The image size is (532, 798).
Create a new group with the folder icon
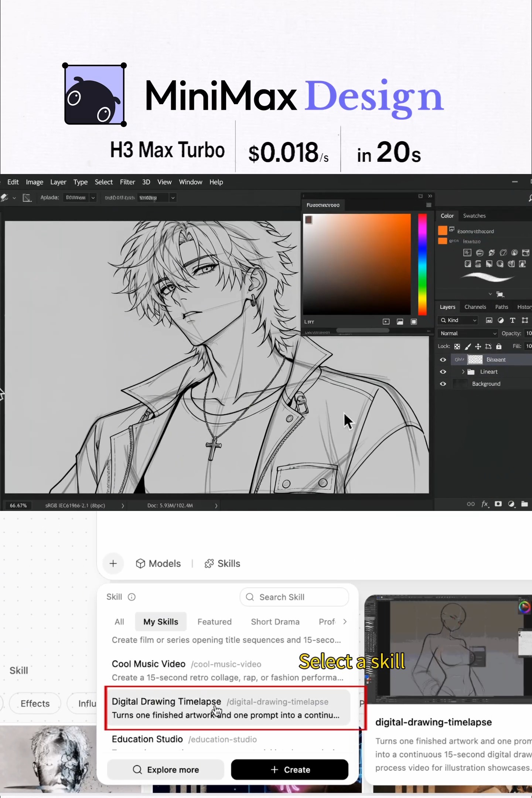pos(525,504)
